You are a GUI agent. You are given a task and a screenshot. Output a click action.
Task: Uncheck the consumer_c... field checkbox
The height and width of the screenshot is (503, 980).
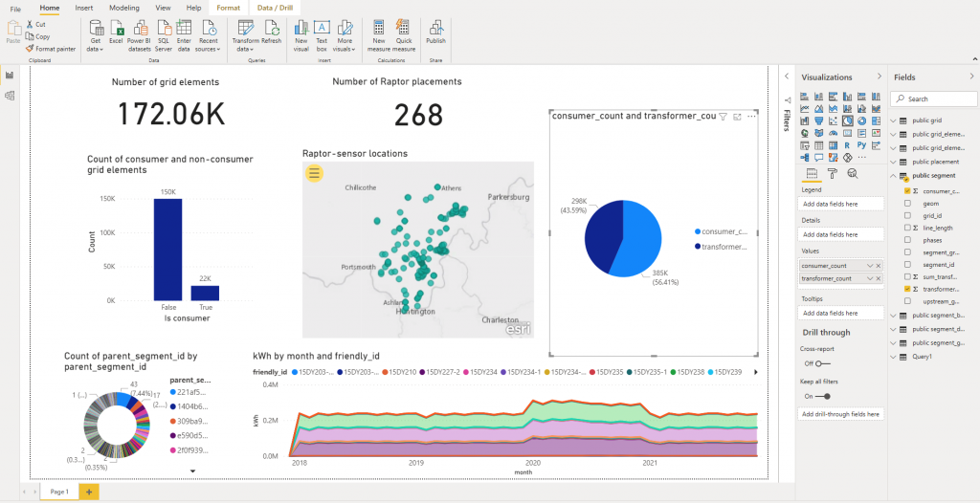(907, 191)
